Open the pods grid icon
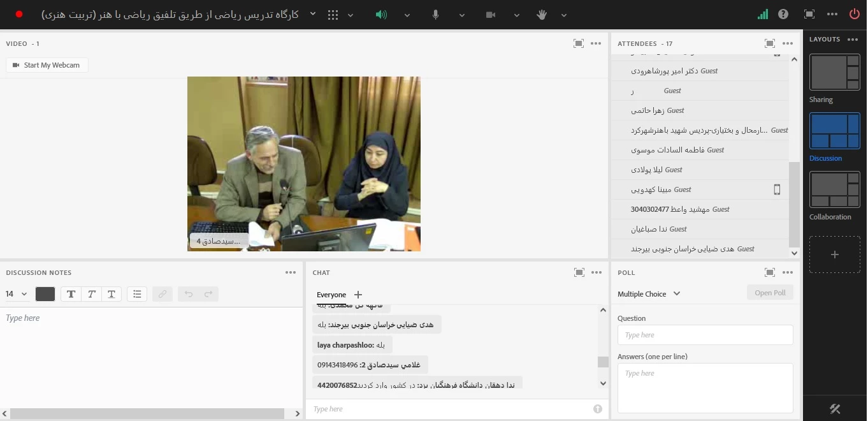 click(333, 15)
